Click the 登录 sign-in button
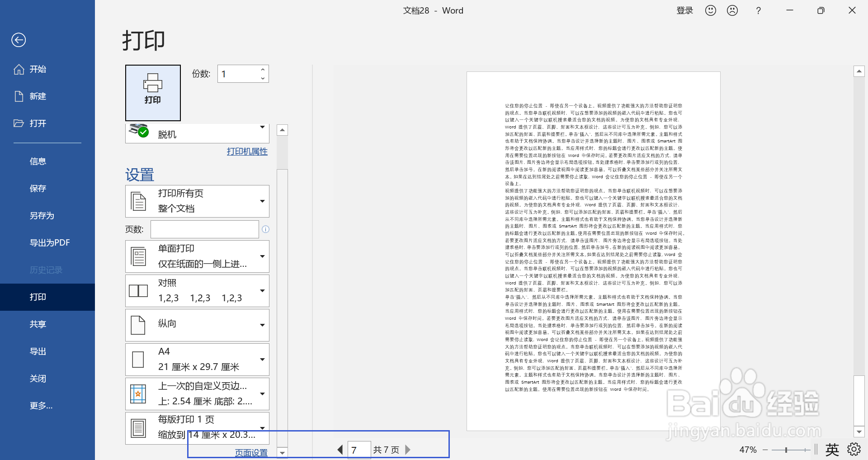Viewport: 868px width, 460px height. pos(685,10)
